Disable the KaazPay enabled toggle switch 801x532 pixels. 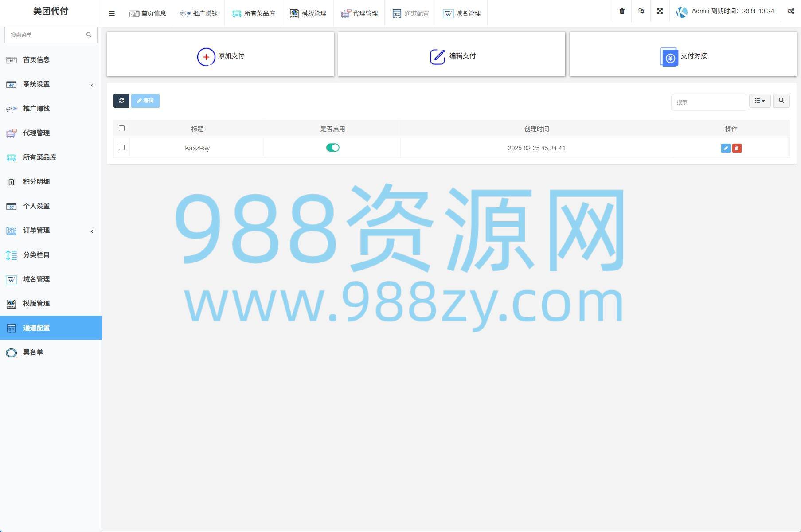click(x=332, y=148)
